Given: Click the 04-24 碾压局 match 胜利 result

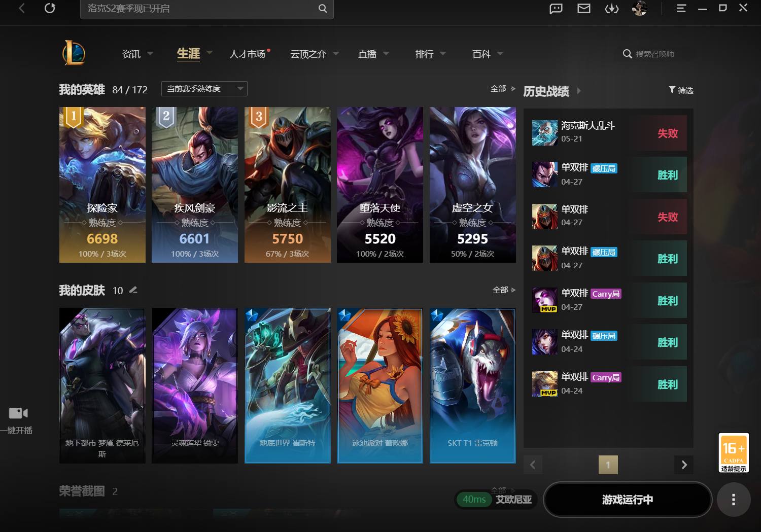Looking at the screenshot, I should click(668, 342).
